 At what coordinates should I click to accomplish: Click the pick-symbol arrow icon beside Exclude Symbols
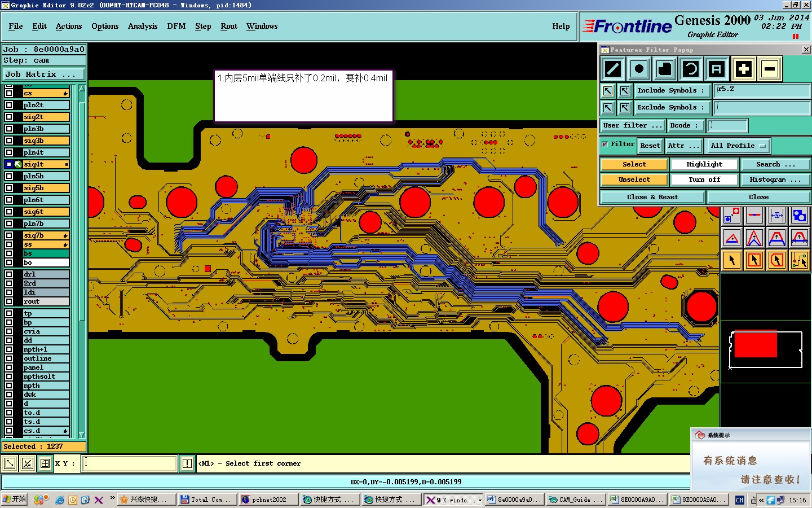point(608,107)
